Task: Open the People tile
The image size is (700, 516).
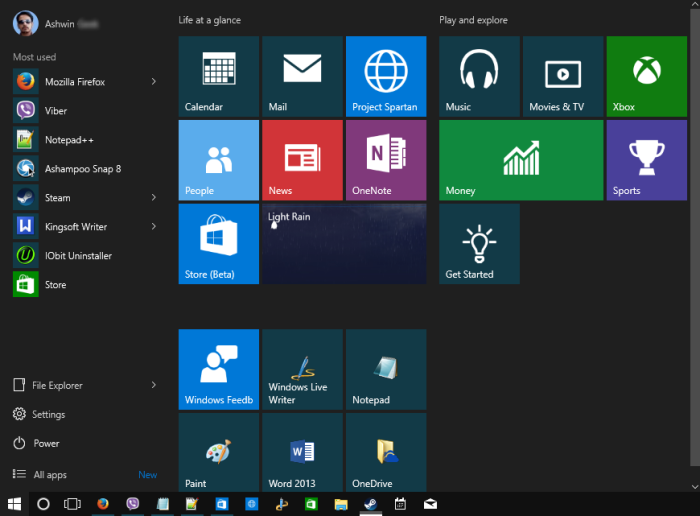Action: tap(219, 160)
